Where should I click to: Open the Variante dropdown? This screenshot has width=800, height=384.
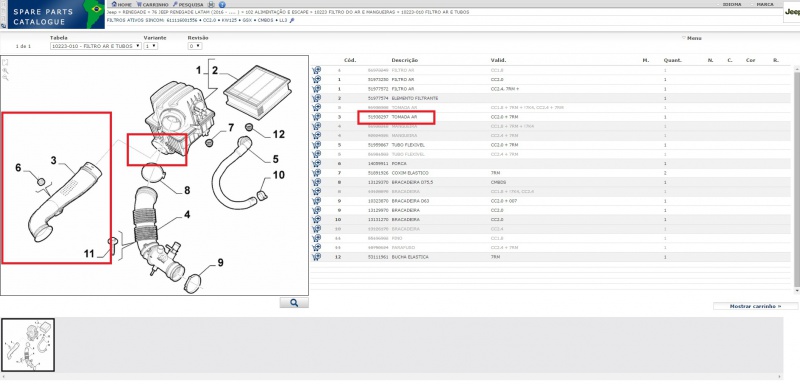tap(151, 46)
